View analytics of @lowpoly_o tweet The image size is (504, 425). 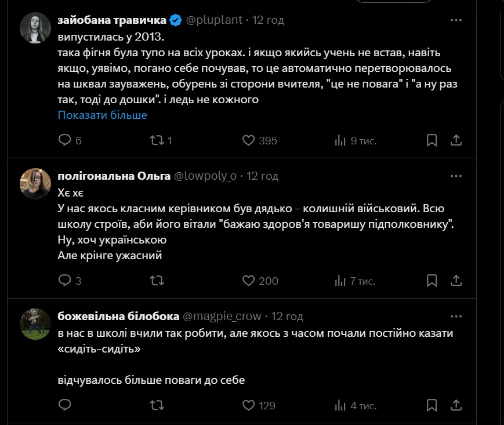[x=340, y=281]
